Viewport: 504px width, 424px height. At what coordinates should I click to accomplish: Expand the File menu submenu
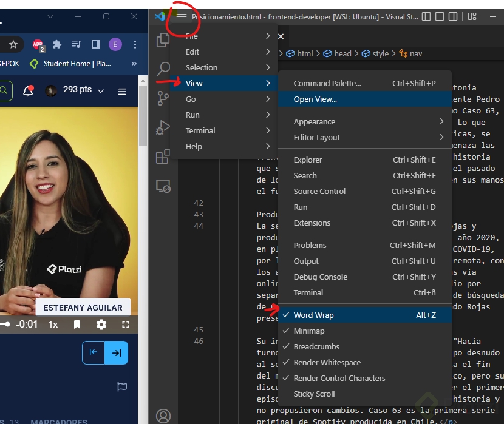tap(224, 36)
